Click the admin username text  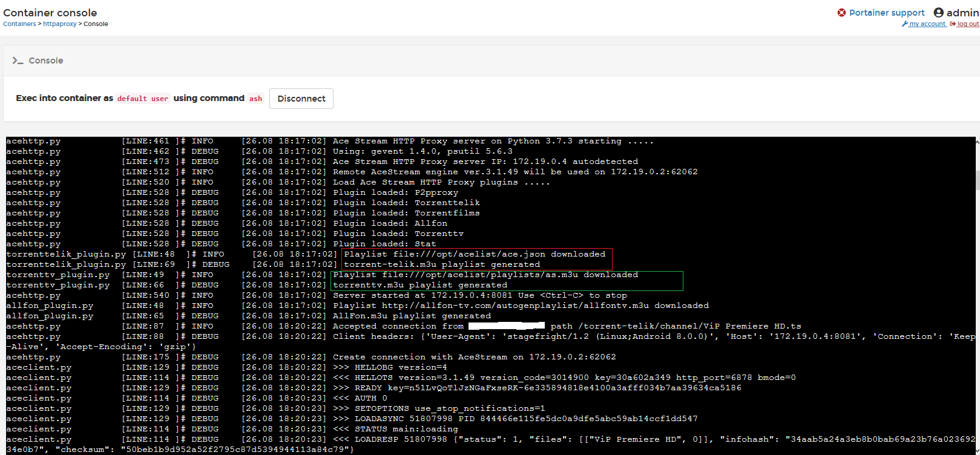[x=962, y=13]
